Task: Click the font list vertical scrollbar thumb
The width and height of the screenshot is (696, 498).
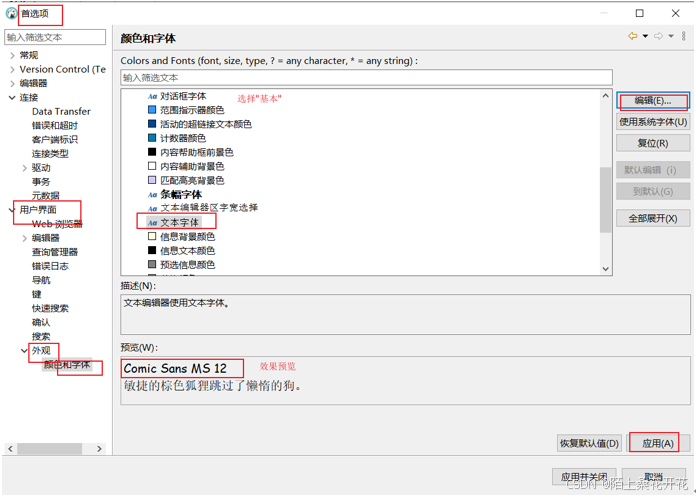Action: tap(605, 200)
